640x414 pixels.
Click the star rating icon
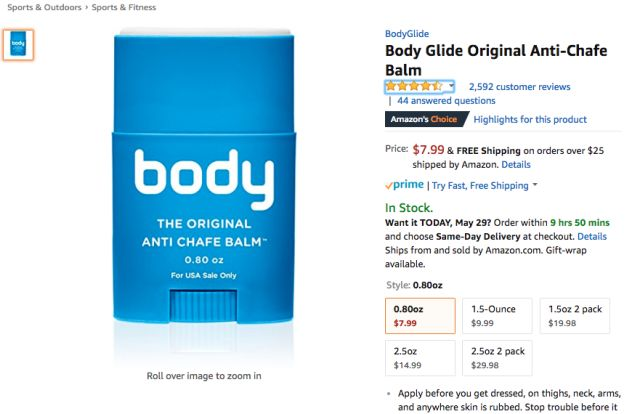click(x=414, y=86)
